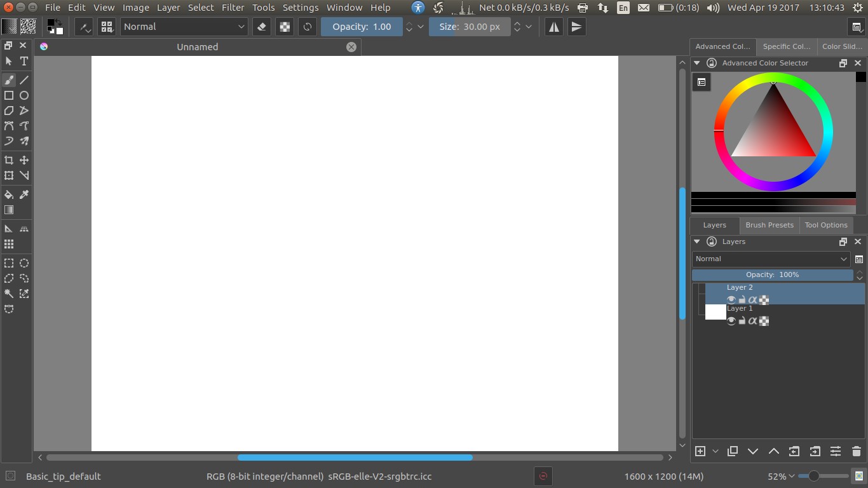Select the Crop tool
868x488 pixels.
(8, 159)
